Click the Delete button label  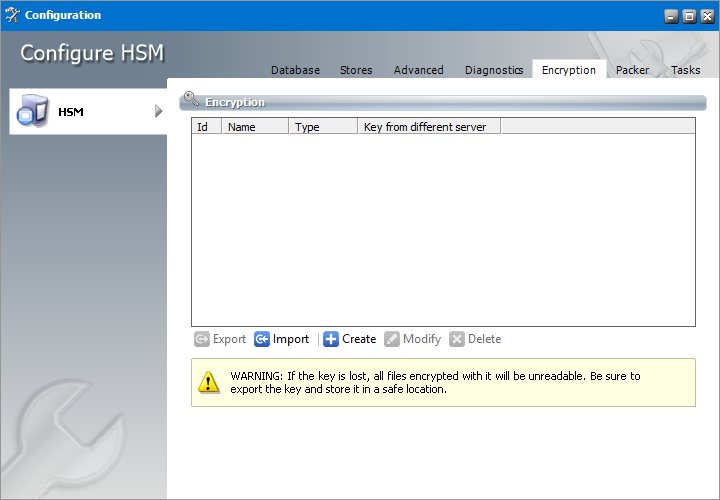[x=484, y=339]
